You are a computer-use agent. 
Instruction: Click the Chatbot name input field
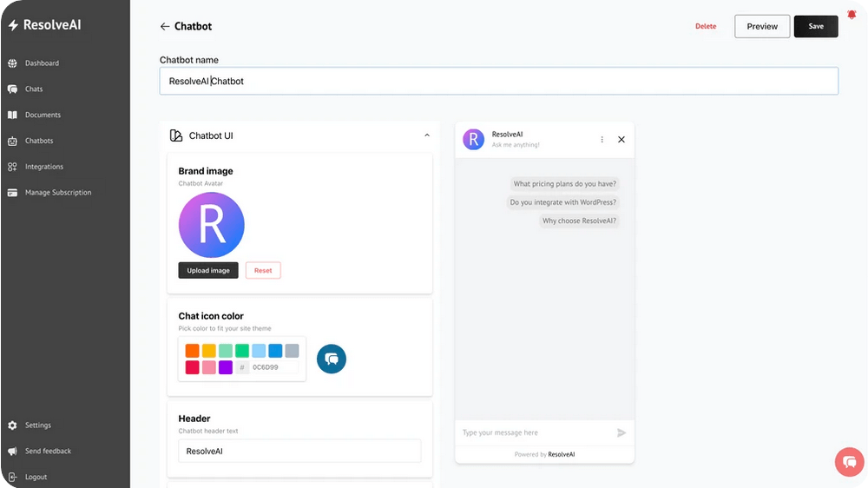(498, 81)
